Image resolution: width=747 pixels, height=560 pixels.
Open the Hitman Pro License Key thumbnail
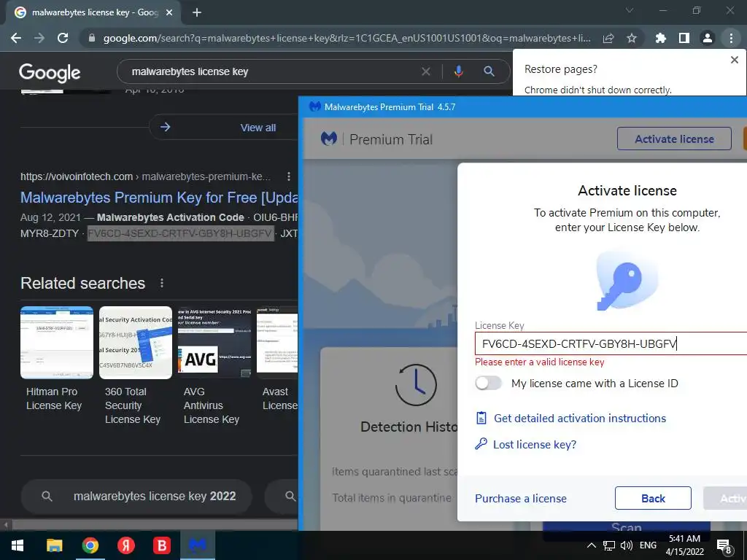pyautogui.click(x=57, y=343)
